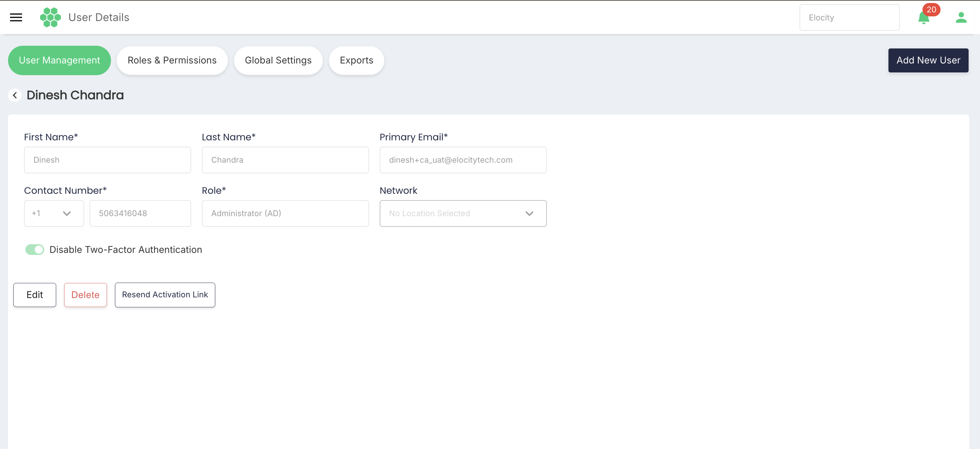The width and height of the screenshot is (980, 449).
Task: Switch to the Roles & Permissions tab
Action: [172, 60]
